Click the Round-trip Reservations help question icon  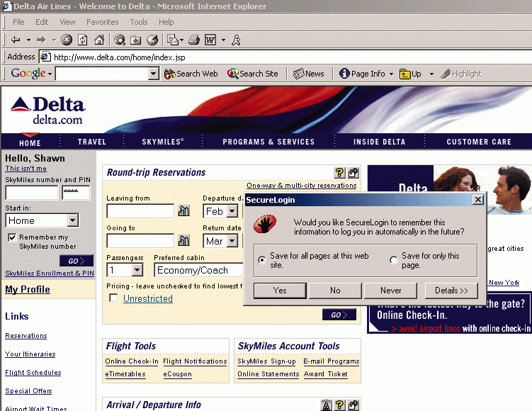(339, 173)
